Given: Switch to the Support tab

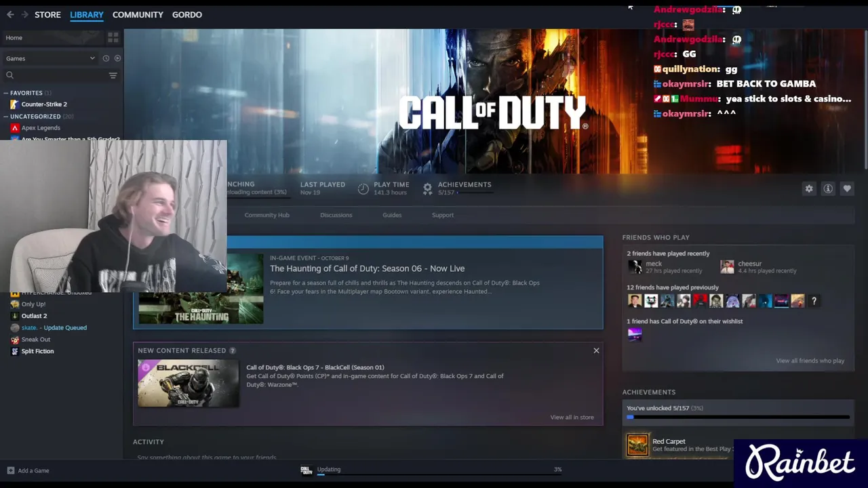Looking at the screenshot, I should coord(443,215).
